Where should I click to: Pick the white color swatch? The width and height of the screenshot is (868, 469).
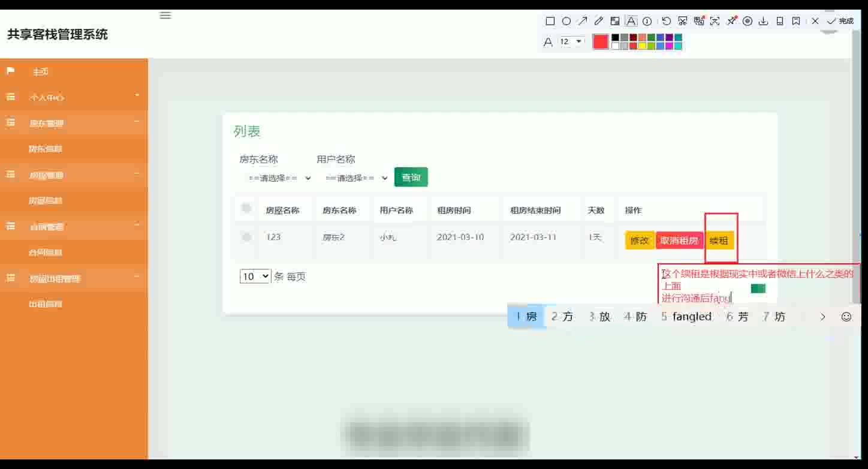[x=615, y=46]
